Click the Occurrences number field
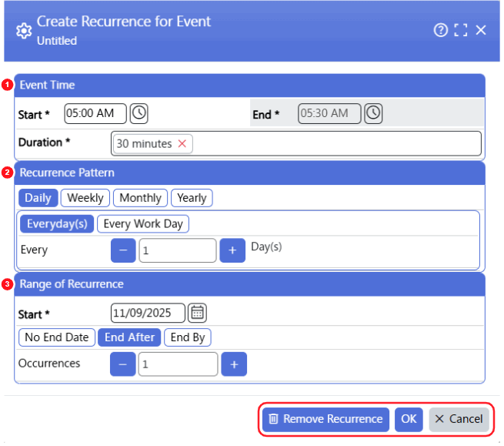Screen dimensions: 504x446 click(x=178, y=364)
